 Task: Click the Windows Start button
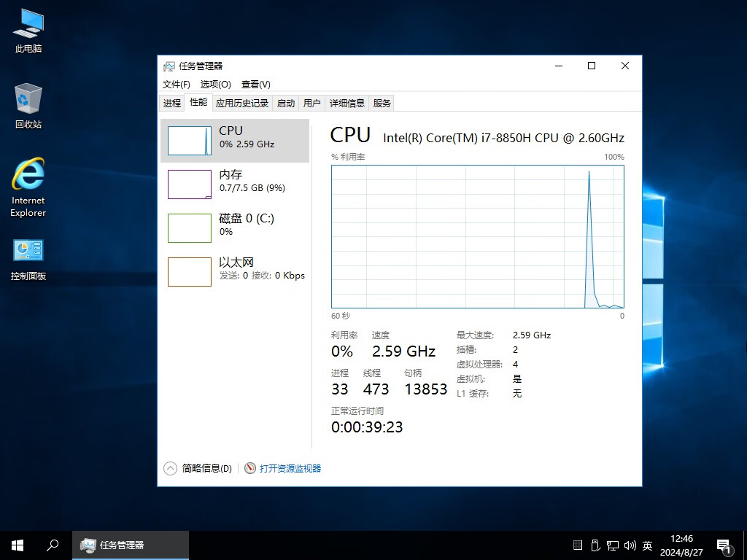point(18,545)
